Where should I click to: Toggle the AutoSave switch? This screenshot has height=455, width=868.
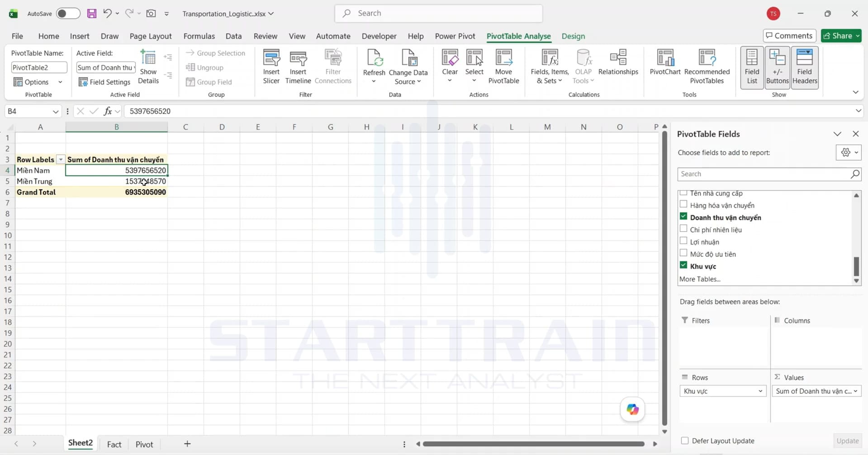click(x=68, y=14)
